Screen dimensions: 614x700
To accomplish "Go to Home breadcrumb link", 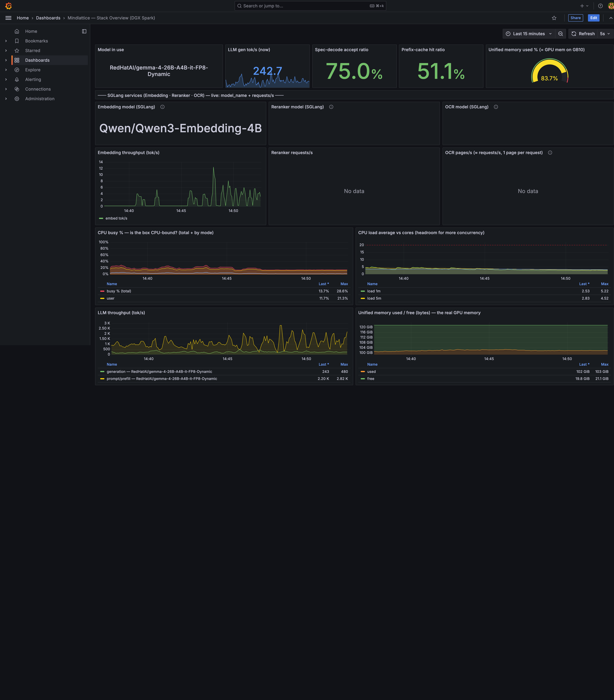I will [x=23, y=18].
